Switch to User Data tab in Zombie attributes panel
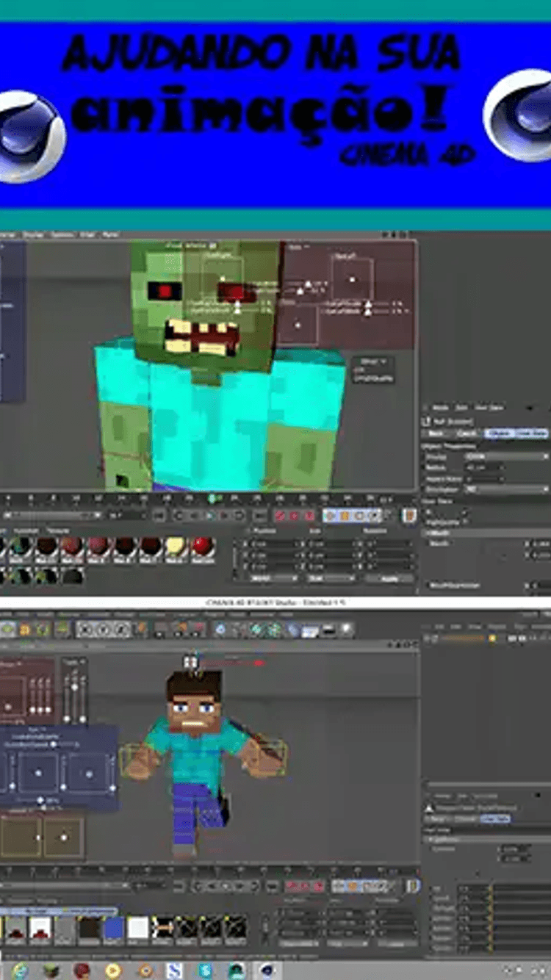This screenshot has height=980, width=551. pos(532,433)
